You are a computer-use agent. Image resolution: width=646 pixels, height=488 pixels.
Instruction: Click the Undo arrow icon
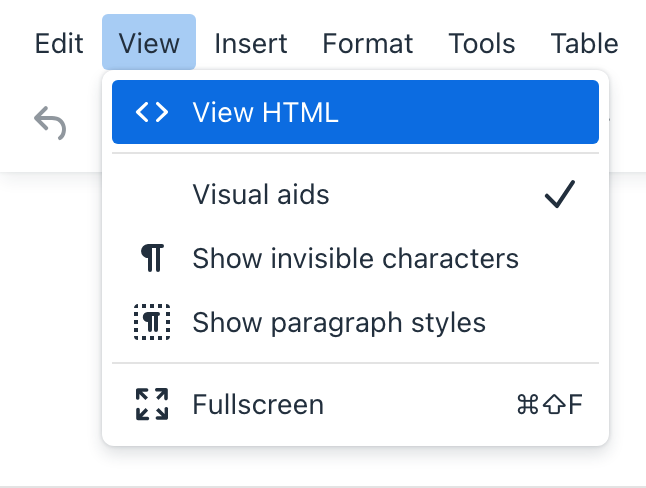click(50, 124)
